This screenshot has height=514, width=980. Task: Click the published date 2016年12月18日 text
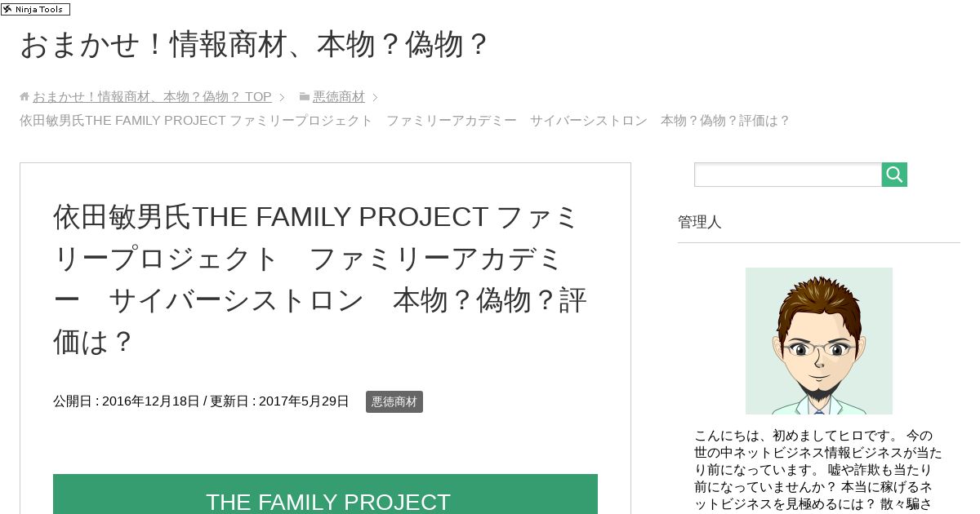[151, 401]
